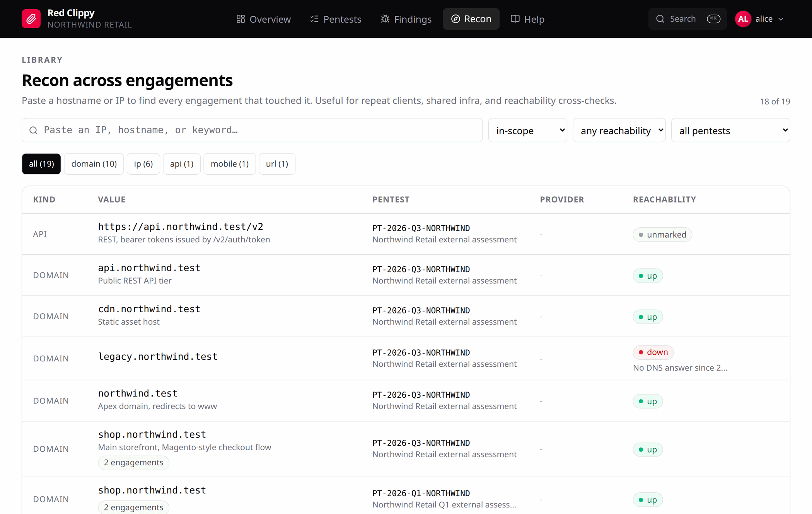Click the magnifier icon in top search
Image resolution: width=812 pixels, height=514 pixels.
660,19
